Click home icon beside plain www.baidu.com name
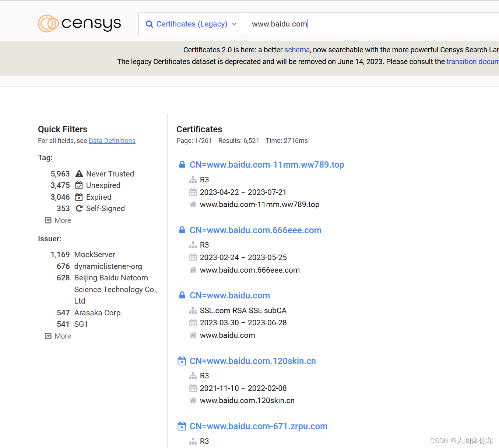Viewport: 499px width, 448px height. [x=193, y=335]
